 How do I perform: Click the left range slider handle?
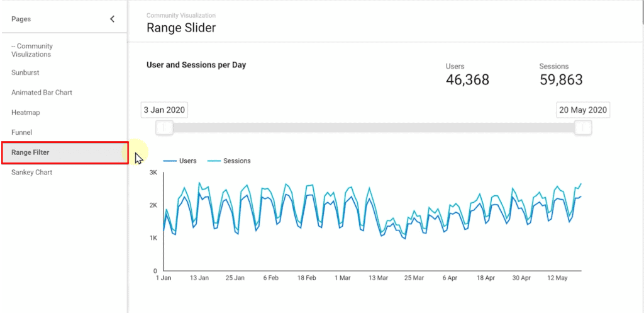(x=165, y=128)
